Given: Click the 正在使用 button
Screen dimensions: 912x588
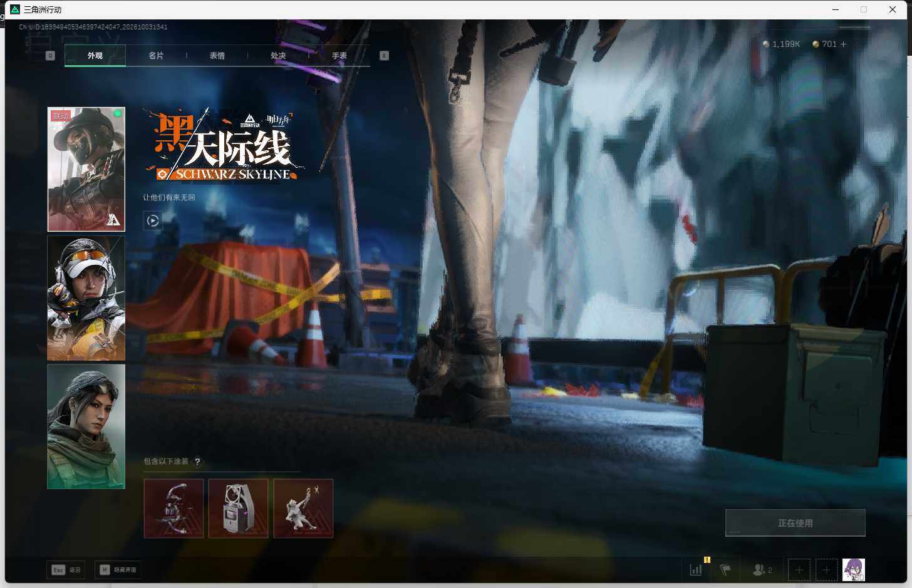Looking at the screenshot, I should 795,523.
